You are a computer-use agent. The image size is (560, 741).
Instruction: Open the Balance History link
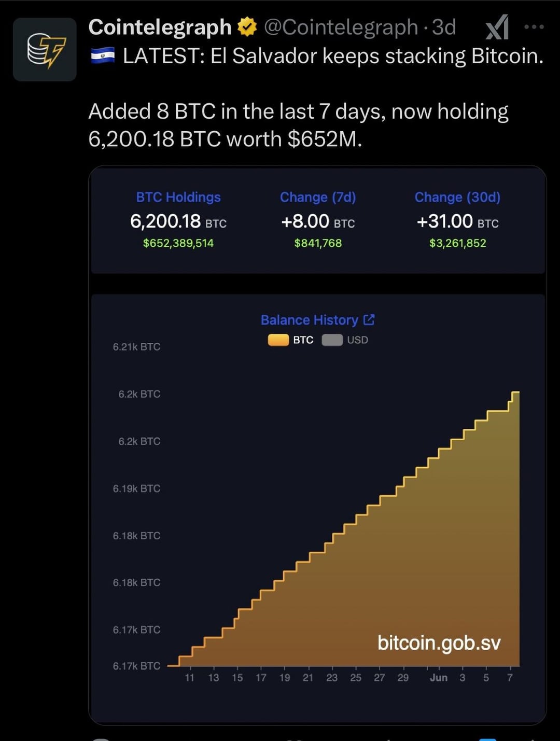pyautogui.click(x=310, y=320)
